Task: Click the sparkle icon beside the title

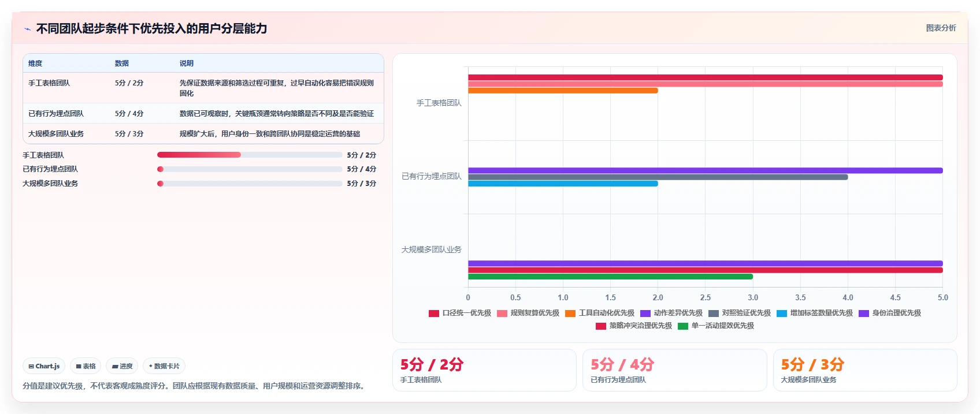Action: point(27,29)
